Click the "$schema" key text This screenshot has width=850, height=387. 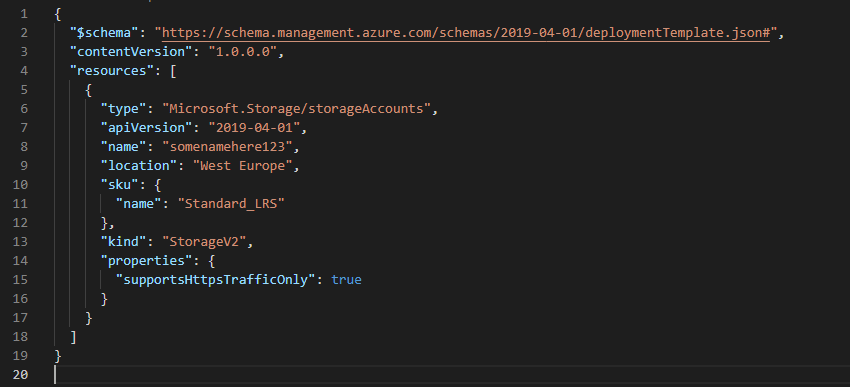[105, 33]
